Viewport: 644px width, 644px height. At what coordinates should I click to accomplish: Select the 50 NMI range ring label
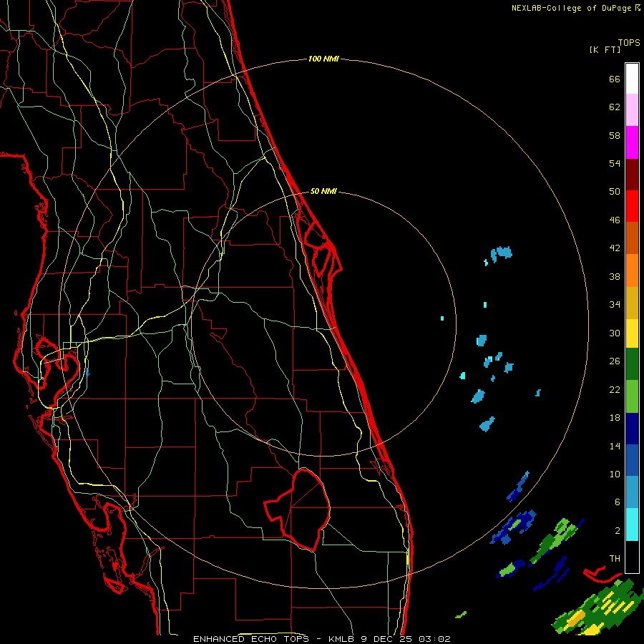(323, 191)
